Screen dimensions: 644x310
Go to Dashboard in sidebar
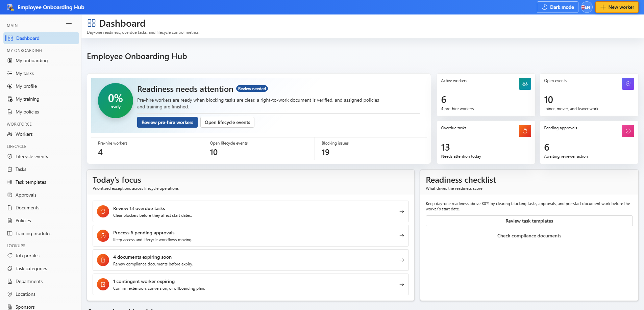coord(41,38)
